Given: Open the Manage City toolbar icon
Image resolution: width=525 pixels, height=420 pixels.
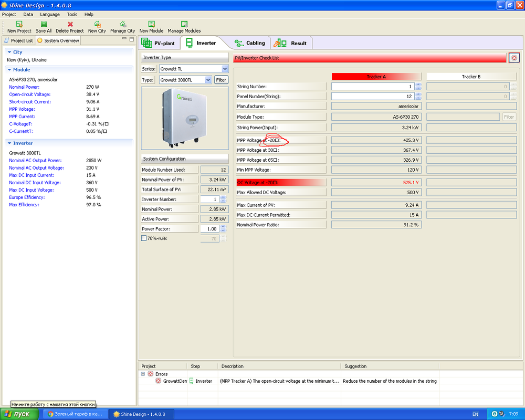Looking at the screenshot, I should tap(122, 24).
